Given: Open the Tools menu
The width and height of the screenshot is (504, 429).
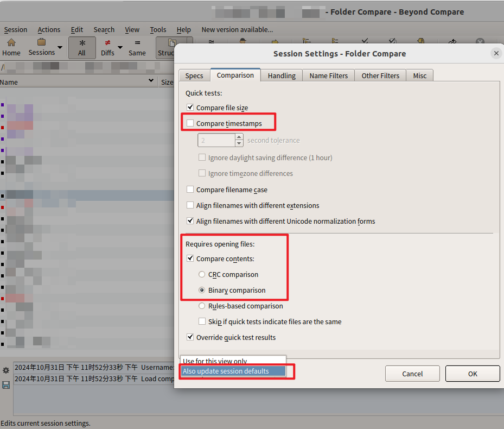Looking at the screenshot, I should point(158,29).
